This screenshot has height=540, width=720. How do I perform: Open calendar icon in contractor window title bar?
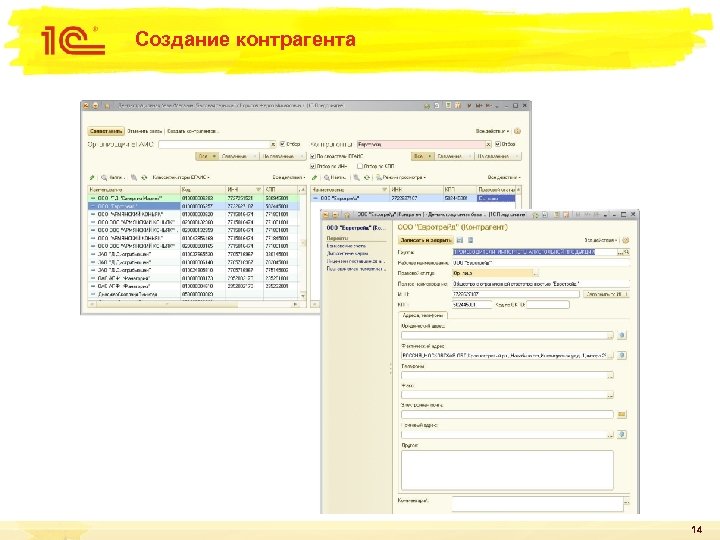coord(566,214)
